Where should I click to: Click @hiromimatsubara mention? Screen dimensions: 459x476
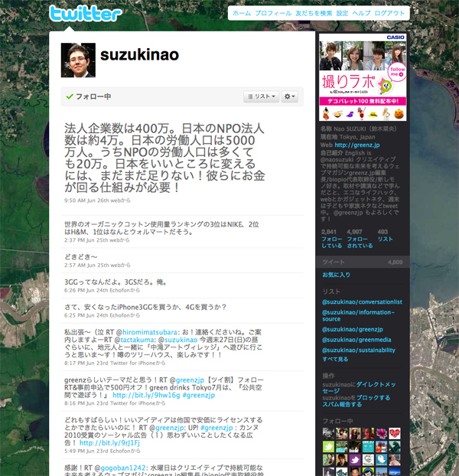click(149, 332)
